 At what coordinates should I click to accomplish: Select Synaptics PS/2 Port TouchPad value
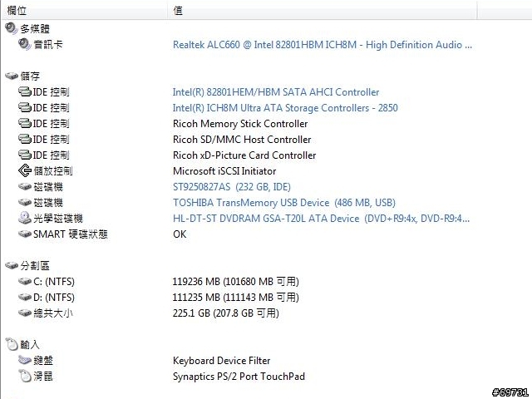(x=239, y=377)
